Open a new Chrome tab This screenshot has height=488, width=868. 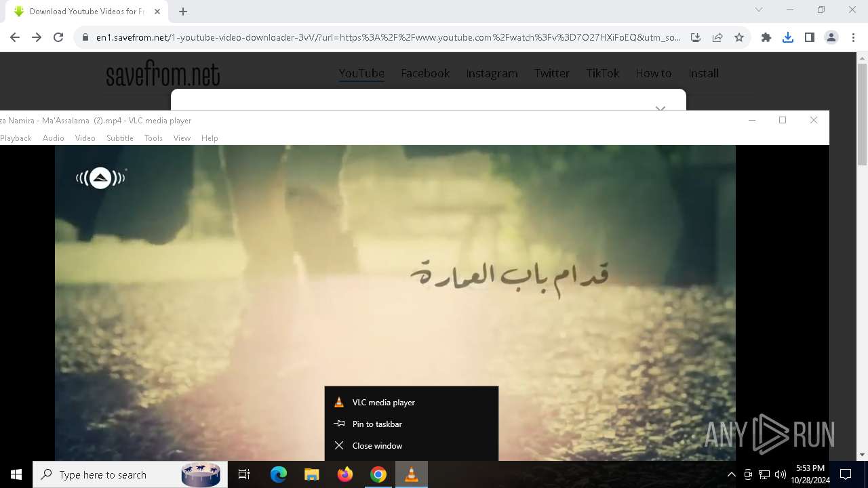coord(183,12)
